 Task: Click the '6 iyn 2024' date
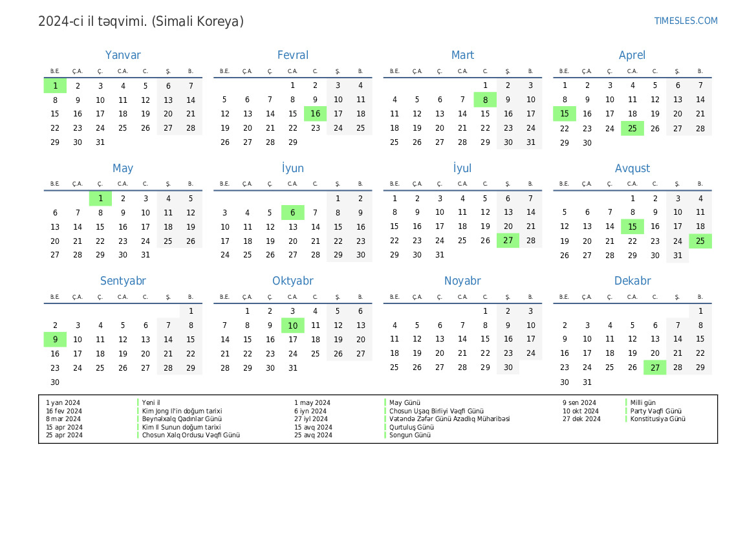[310, 411]
